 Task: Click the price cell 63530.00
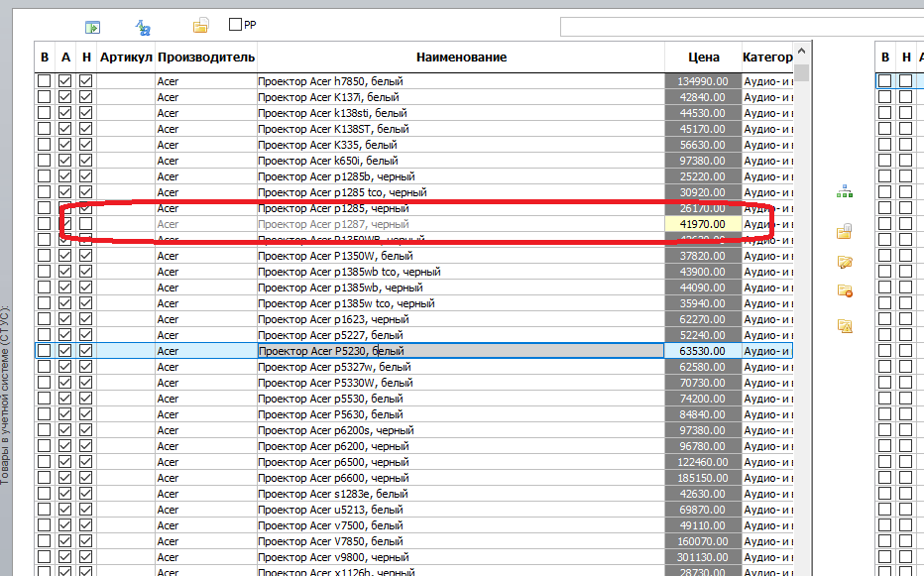pos(703,351)
